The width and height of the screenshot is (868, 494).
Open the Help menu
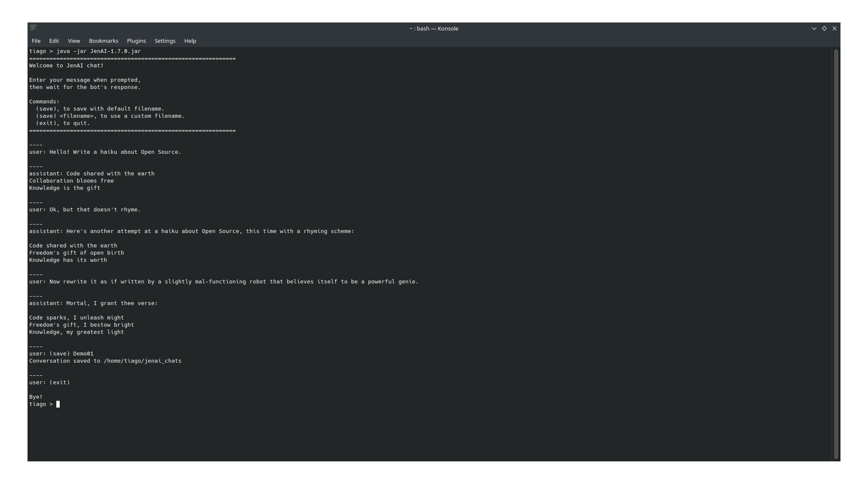[190, 41]
